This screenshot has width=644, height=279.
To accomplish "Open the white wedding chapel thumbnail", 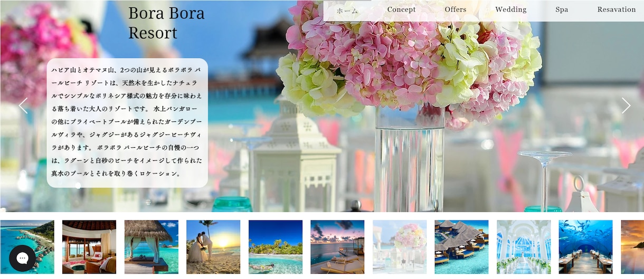I will 524,247.
